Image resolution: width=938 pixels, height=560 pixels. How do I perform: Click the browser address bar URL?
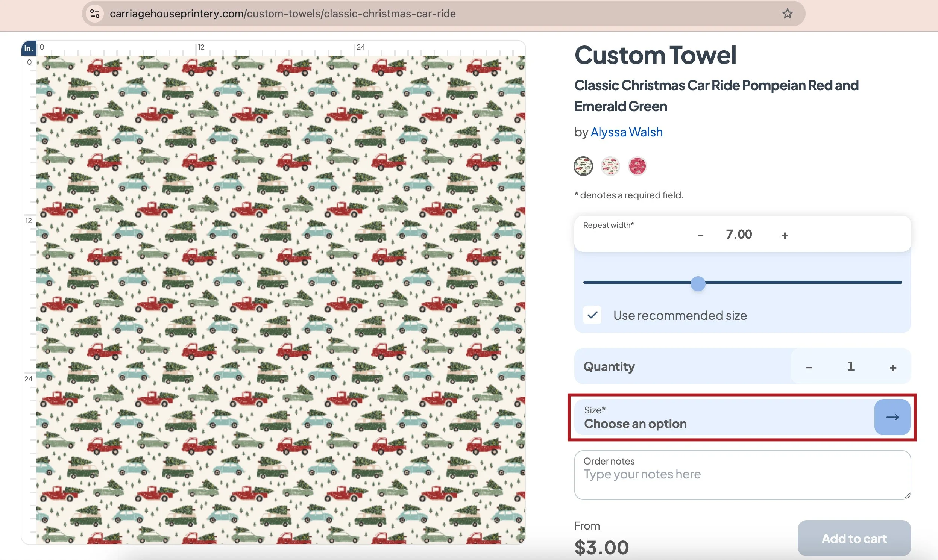pyautogui.click(x=282, y=14)
